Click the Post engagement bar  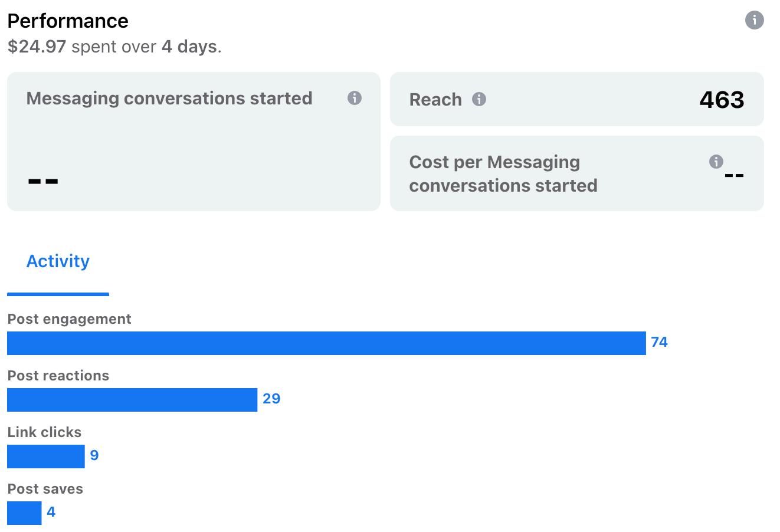(x=326, y=343)
